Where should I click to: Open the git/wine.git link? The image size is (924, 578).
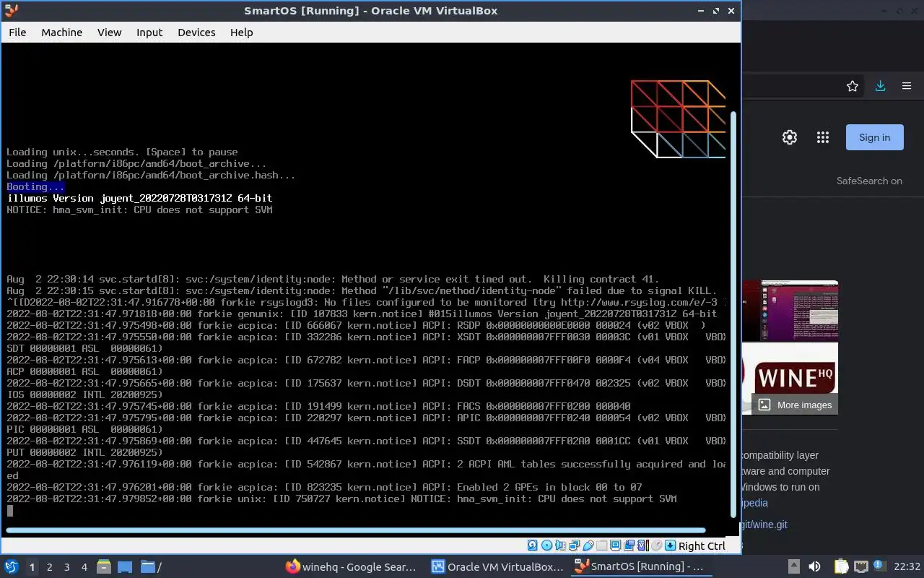(x=764, y=525)
